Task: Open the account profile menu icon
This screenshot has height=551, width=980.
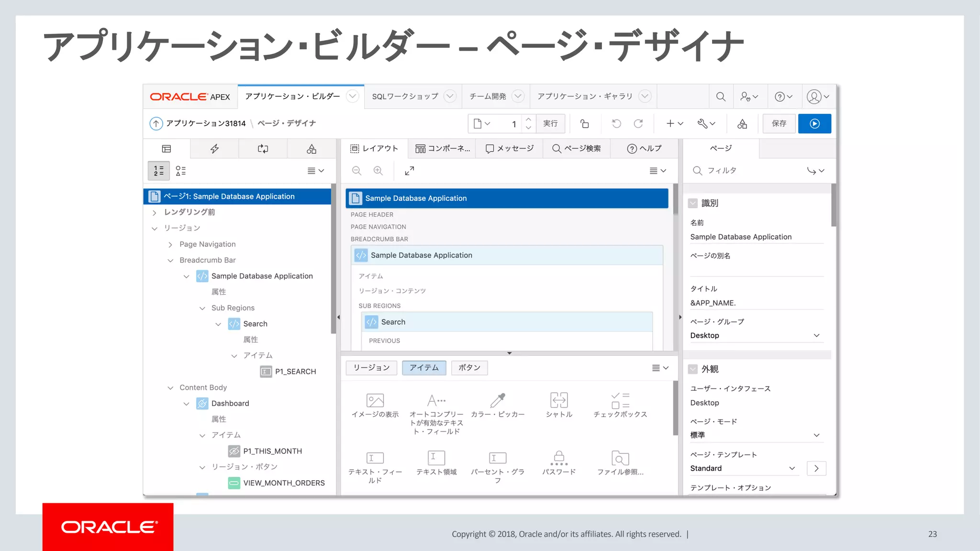Action: pos(818,97)
